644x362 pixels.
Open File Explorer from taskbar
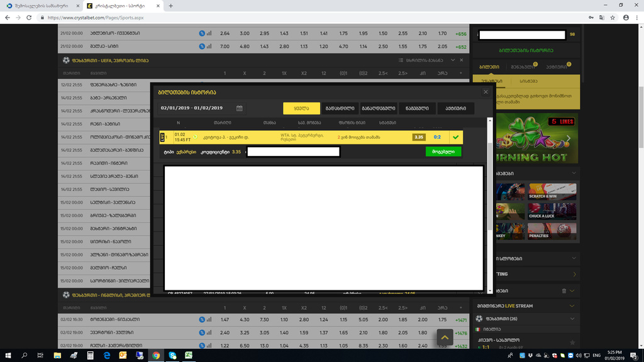(x=57, y=356)
